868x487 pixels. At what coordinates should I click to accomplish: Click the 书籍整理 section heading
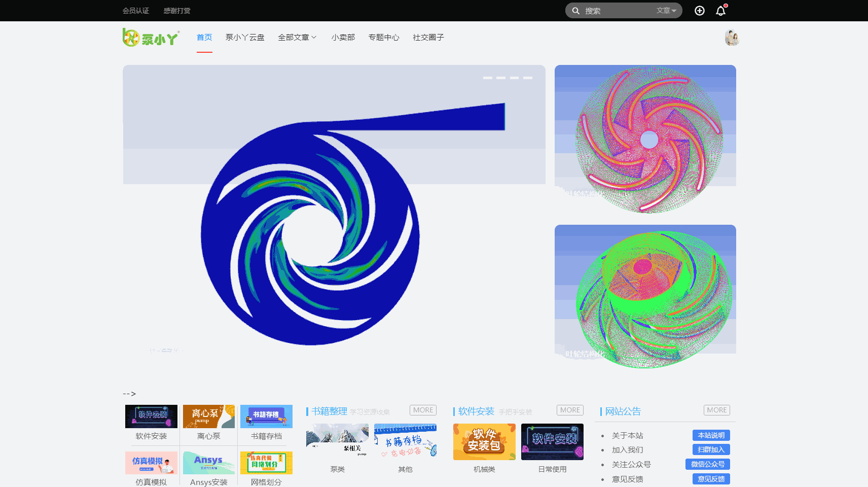click(329, 411)
